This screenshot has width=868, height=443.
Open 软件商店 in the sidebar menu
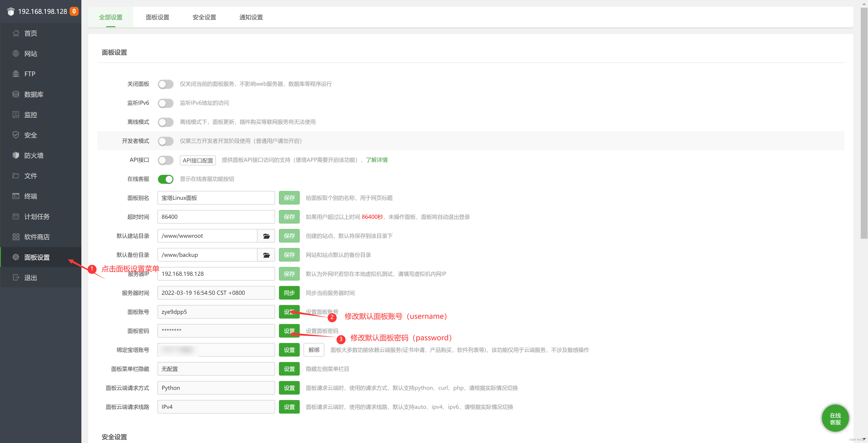click(41, 237)
